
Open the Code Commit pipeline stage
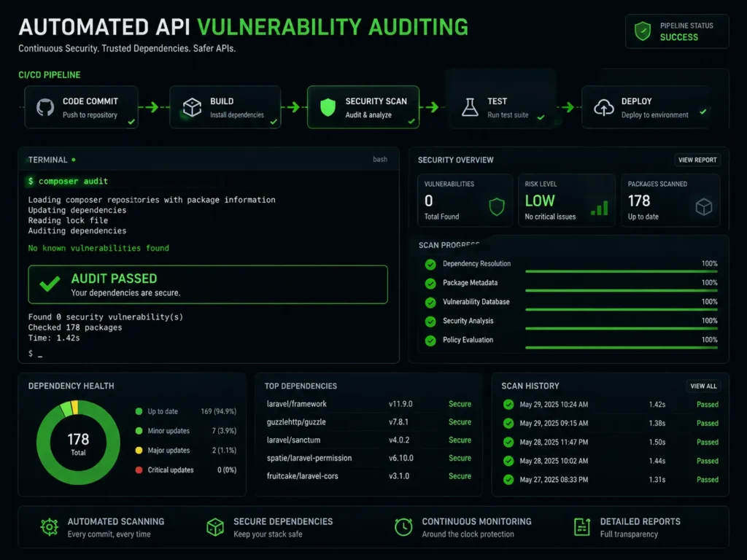(82, 108)
